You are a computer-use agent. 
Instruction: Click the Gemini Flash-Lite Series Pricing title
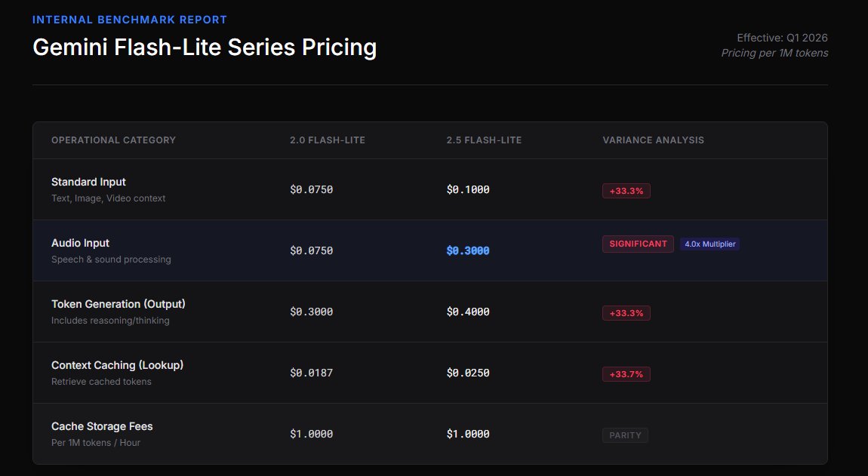[205, 48]
